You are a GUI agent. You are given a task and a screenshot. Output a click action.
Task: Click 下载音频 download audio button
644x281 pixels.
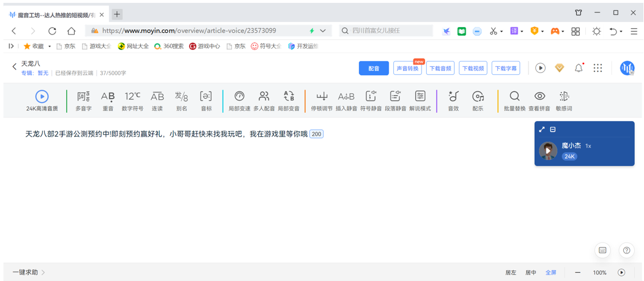(x=440, y=68)
